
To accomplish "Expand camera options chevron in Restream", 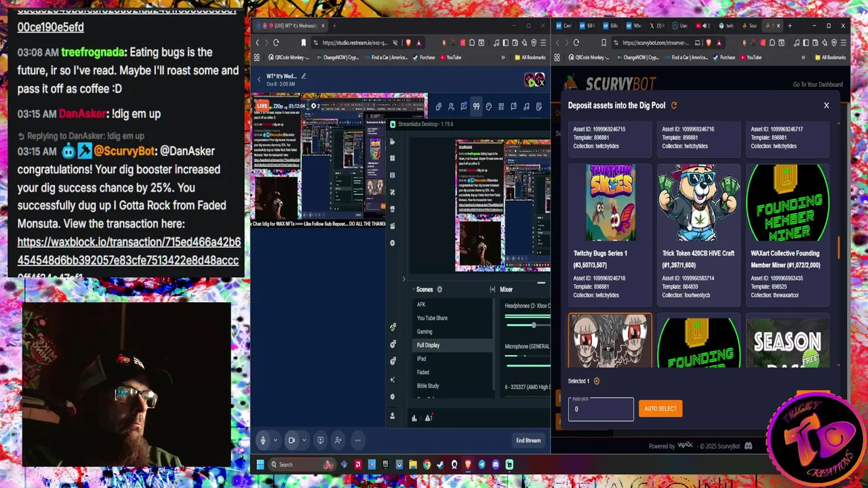I will click(304, 440).
